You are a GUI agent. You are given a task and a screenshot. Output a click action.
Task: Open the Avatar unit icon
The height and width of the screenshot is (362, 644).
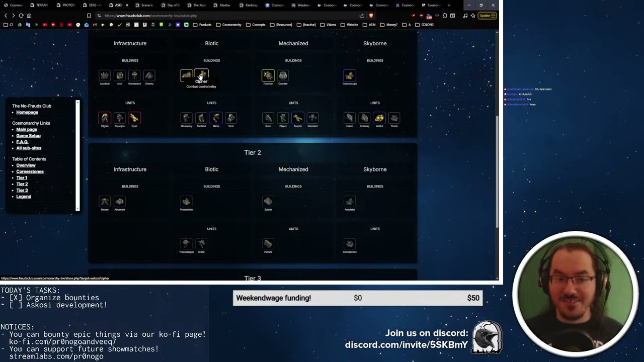coord(201,244)
